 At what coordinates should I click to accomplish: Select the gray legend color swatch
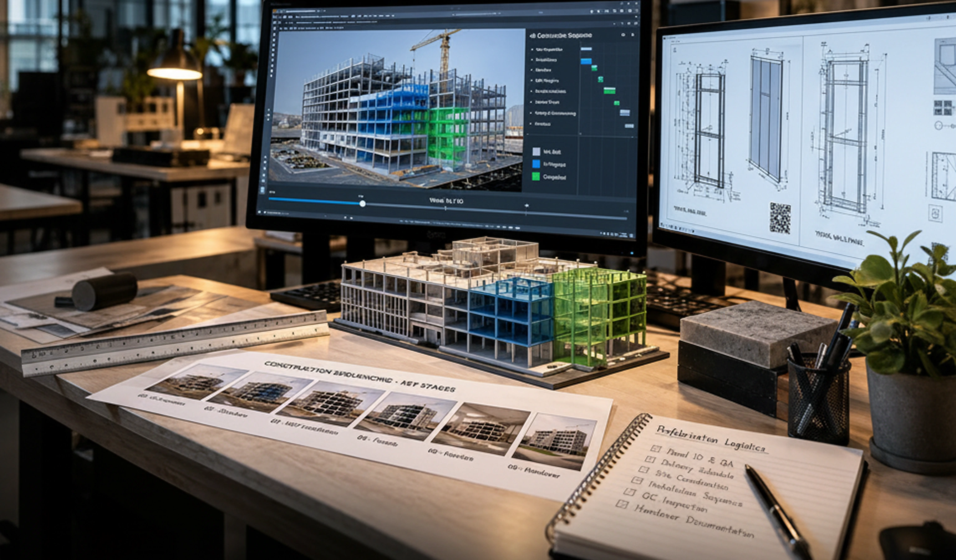pyautogui.click(x=536, y=152)
